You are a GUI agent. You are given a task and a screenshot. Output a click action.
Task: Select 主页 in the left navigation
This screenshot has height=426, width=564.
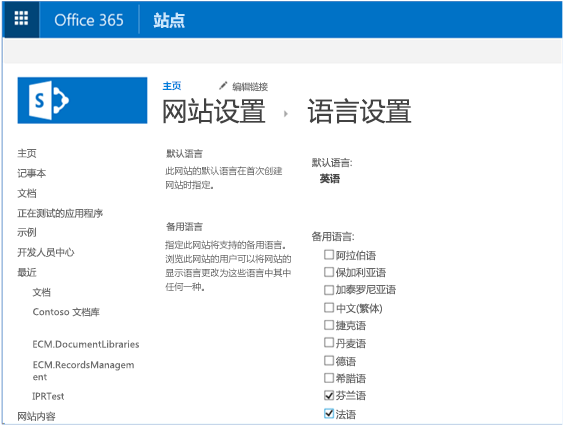tap(27, 153)
